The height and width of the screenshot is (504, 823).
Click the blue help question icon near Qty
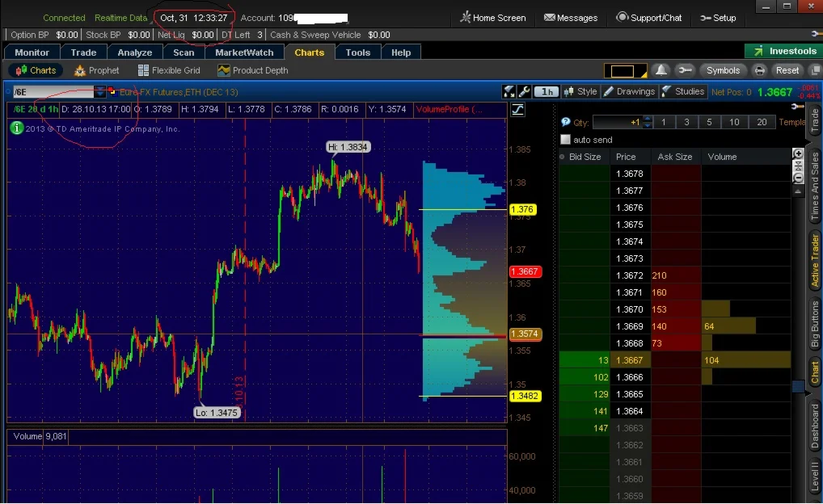(565, 122)
